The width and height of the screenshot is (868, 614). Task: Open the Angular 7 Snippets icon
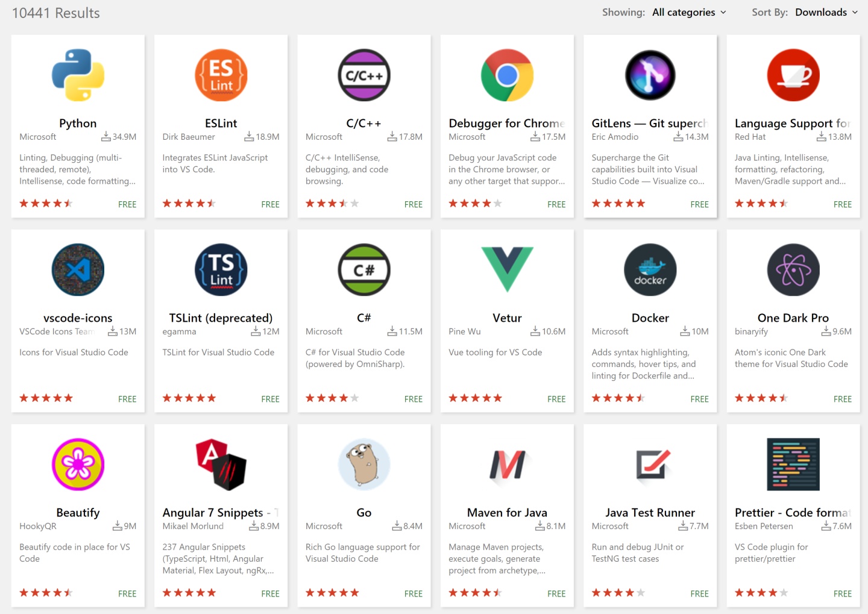coord(221,465)
